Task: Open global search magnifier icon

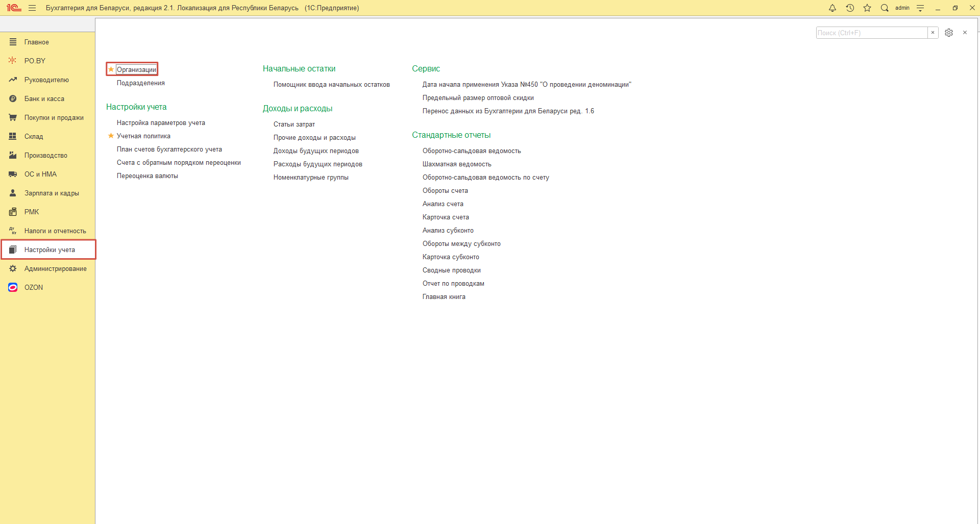Action: [885, 8]
